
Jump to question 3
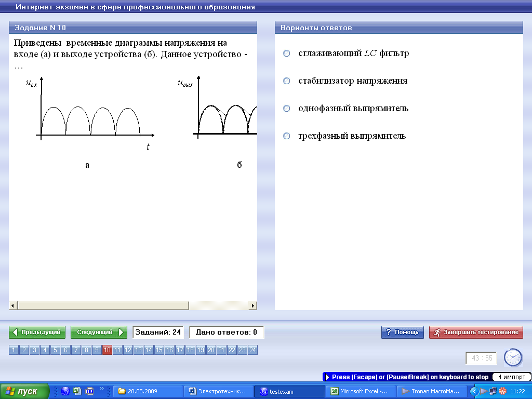coord(34,350)
